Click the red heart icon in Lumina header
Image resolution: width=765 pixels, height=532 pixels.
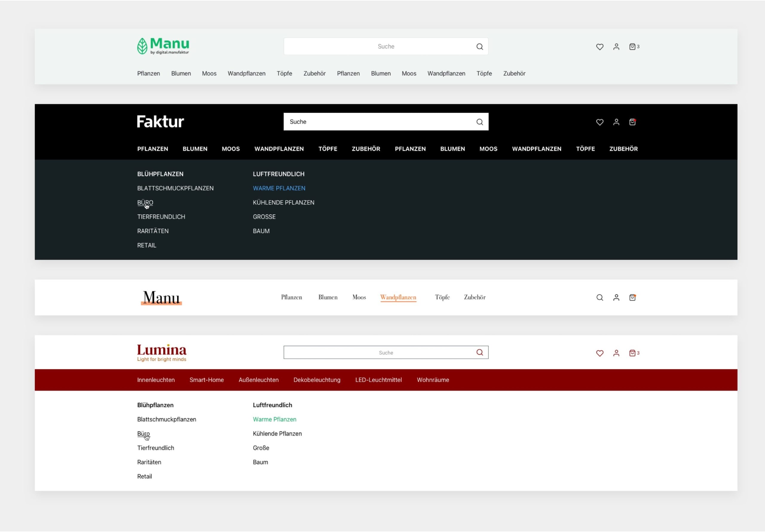coord(599,353)
